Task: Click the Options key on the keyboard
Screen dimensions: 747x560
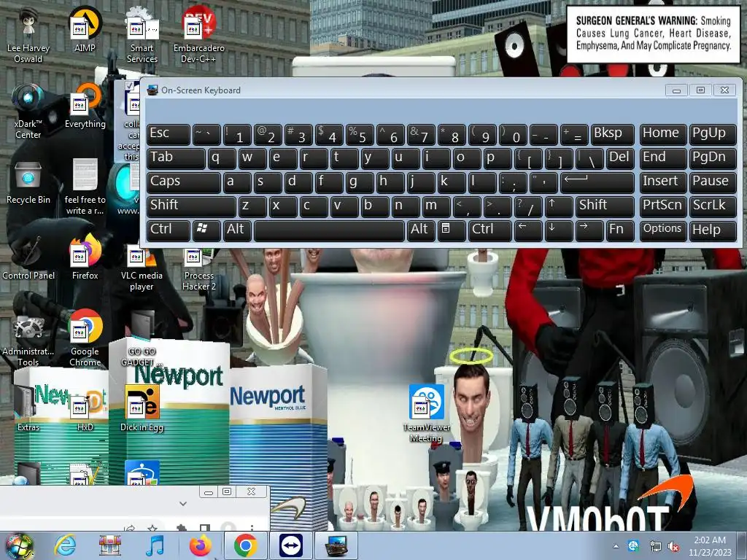Action: pos(662,230)
